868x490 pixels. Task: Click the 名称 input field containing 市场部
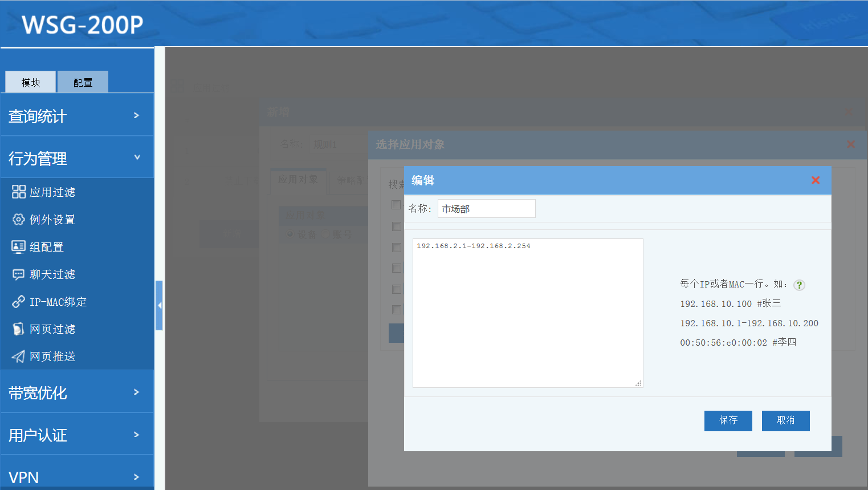click(x=486, y=209)
